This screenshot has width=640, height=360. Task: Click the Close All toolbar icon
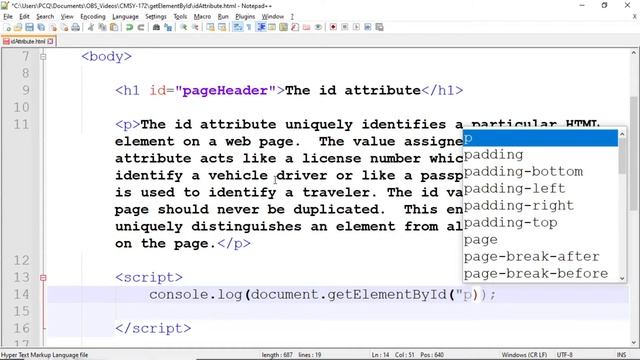coord(64,27)
